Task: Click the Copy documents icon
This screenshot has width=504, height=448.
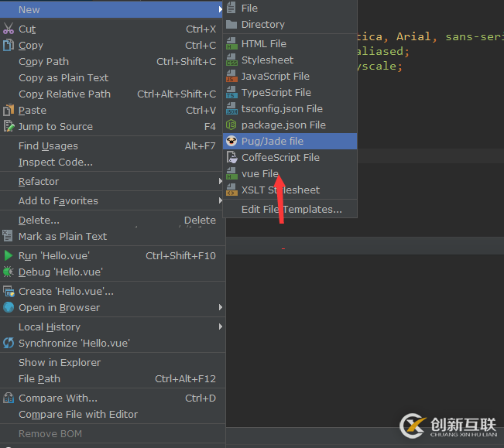Action: click(x=9, y=45)
